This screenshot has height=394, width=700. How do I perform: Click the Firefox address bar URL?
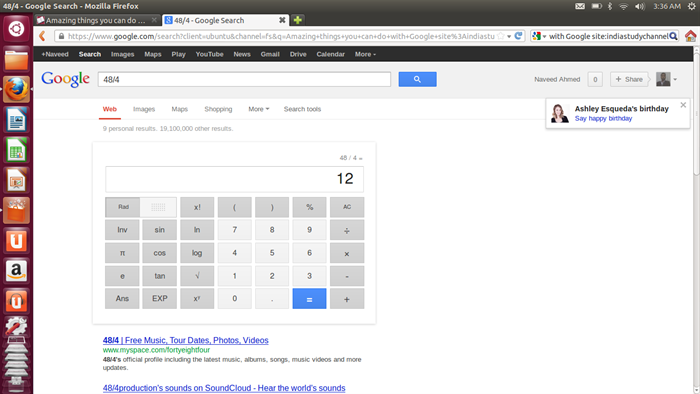(281, 36)
